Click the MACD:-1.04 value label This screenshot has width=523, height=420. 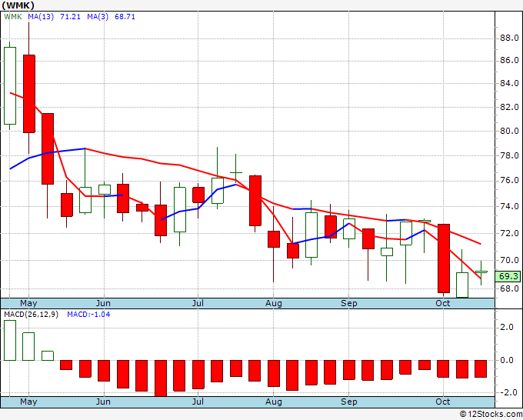coord(88,315)
